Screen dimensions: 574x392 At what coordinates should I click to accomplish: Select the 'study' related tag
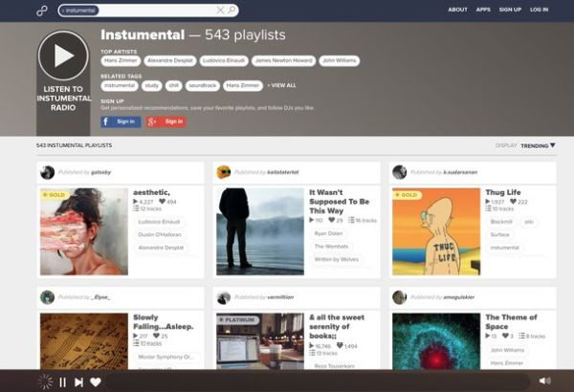(x=152, y=85)
